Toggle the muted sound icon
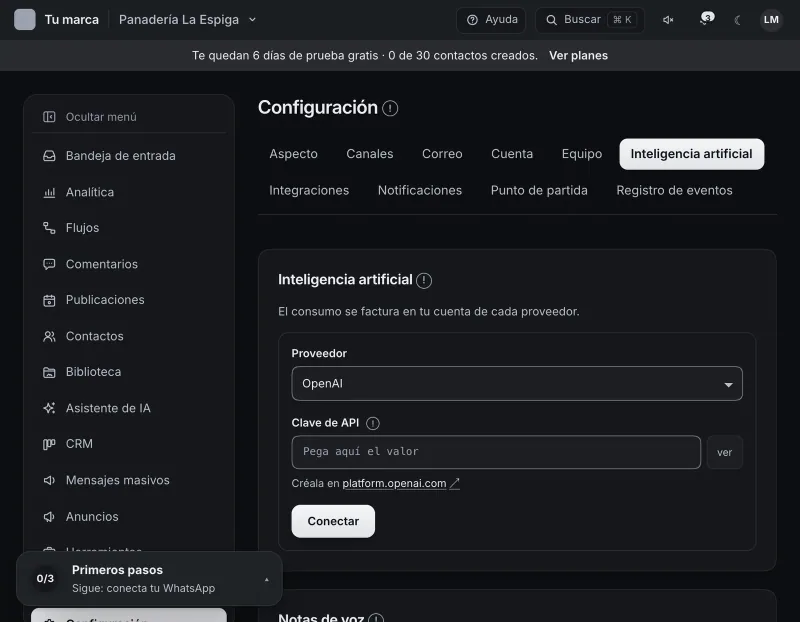Screen dimensions: 800x622 click(668, 20)
